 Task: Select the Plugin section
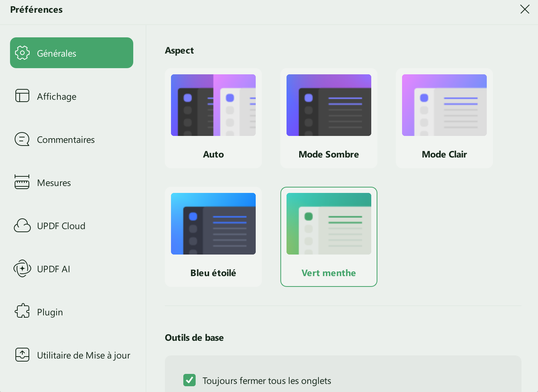point(72,312)
